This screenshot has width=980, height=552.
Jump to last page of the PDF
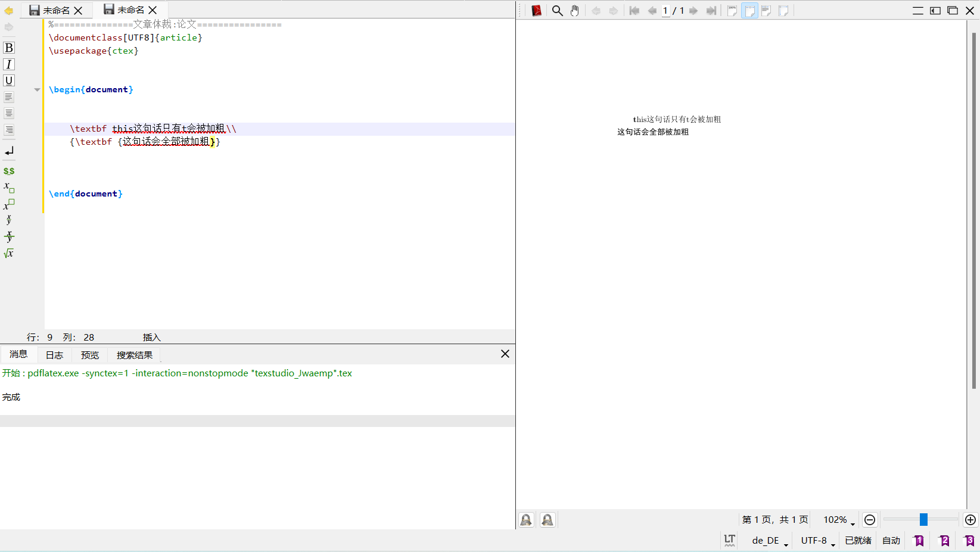click(711, 11)
